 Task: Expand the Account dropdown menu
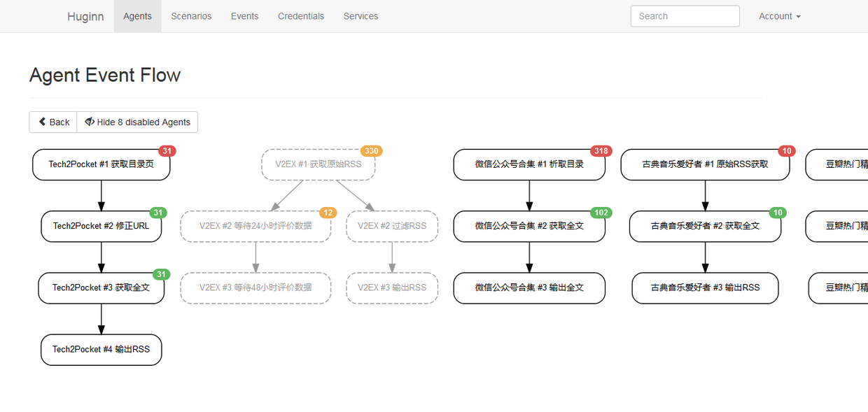click(x=780, y=16)
